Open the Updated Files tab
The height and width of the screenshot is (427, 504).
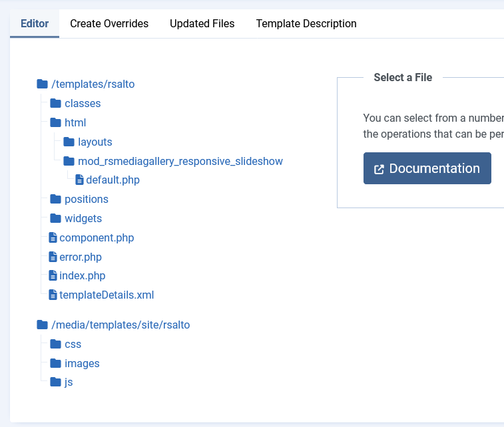point(202,23)
